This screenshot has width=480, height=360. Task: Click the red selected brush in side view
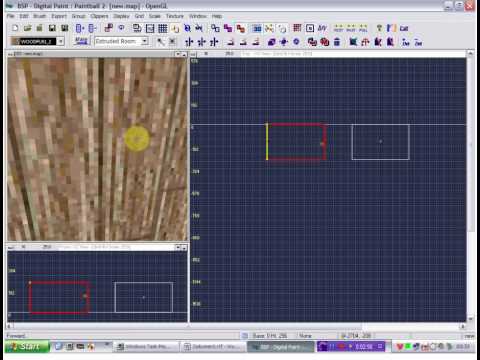(59, 298)
